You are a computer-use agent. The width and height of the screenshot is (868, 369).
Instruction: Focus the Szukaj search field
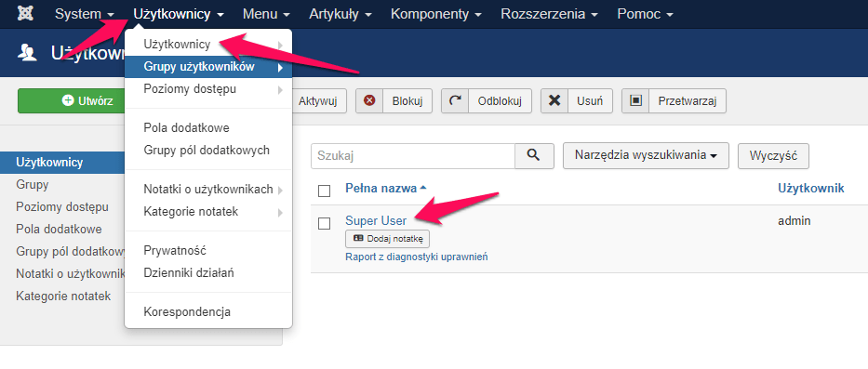click(413, 156)
